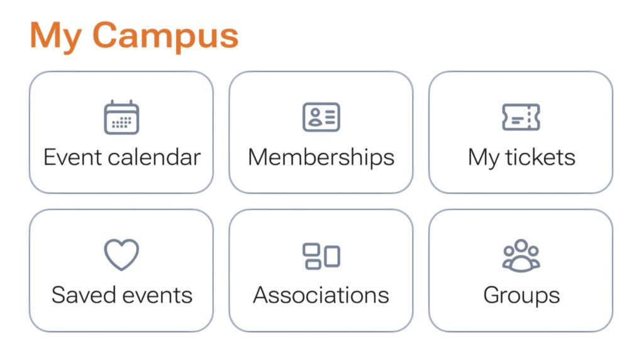Click the word "Campus" in the heading
This screenshot has height=351, width=644.
coord(165,36)
